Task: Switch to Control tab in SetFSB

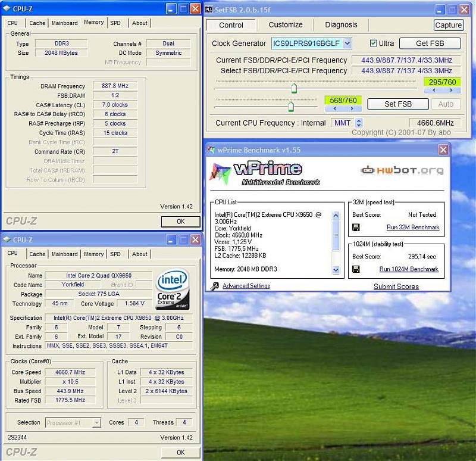Action: (x=231, y=25)
